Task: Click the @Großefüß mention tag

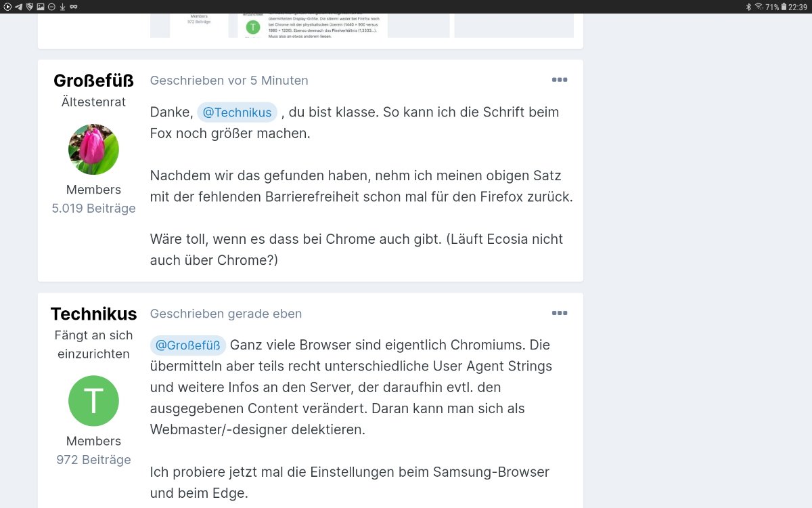Action: 188,345
